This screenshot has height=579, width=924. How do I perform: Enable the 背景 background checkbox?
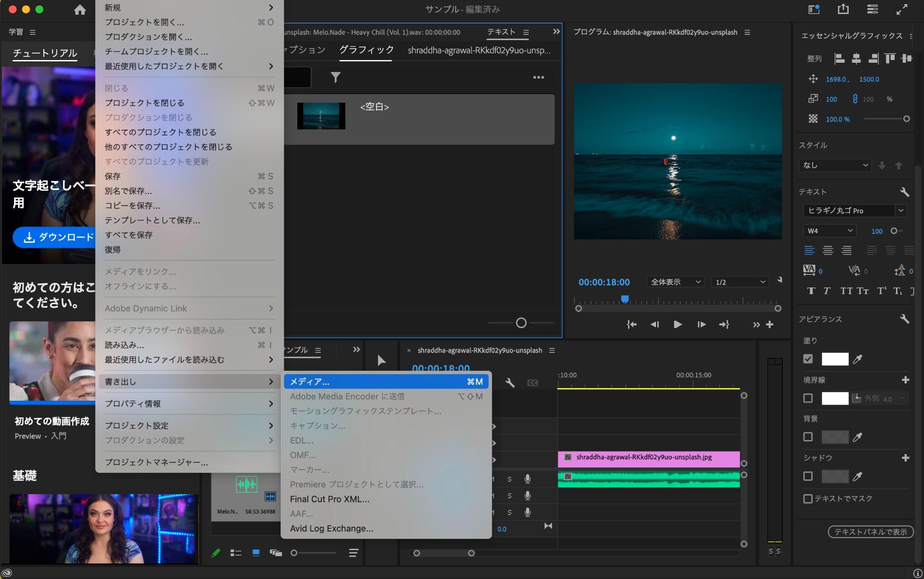coord(808,437)
